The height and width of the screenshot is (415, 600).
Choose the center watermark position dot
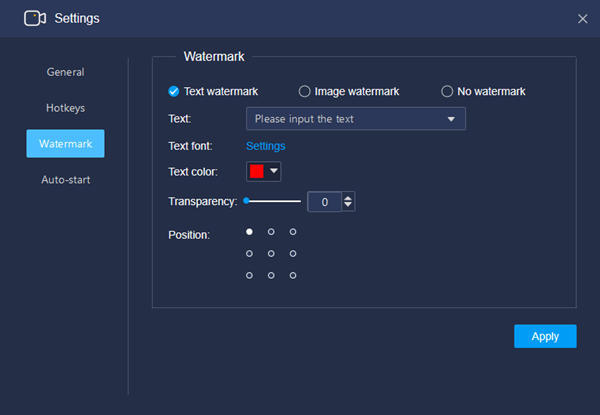pyautogui.click(x=271, y=254)
